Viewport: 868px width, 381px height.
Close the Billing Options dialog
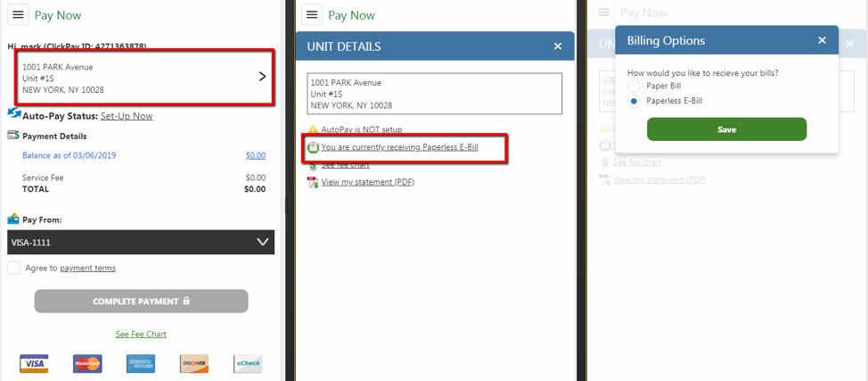pos(822,40)
